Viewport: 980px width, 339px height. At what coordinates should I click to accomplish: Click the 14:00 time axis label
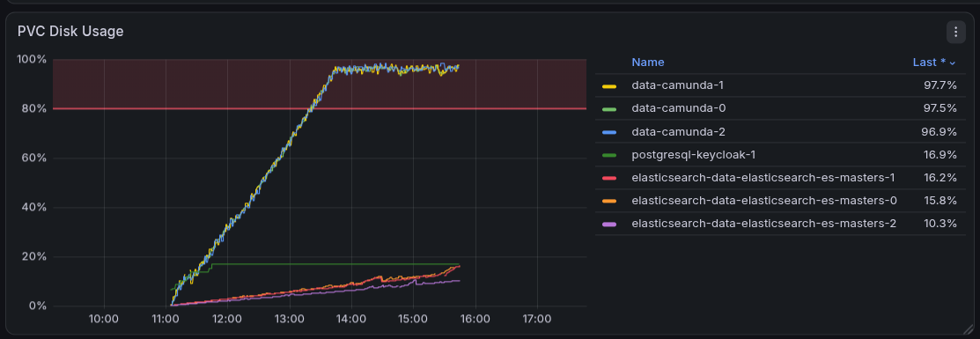(x=351, y=319)
